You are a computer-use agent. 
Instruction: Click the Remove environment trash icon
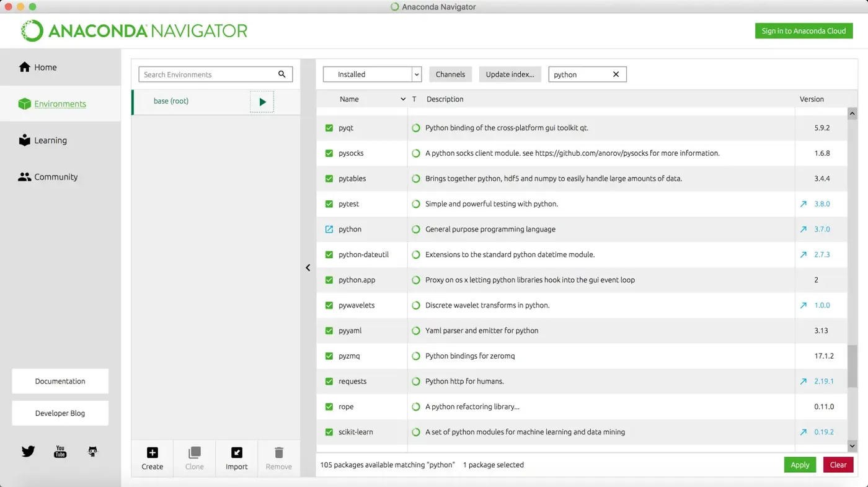pos(279,452)
